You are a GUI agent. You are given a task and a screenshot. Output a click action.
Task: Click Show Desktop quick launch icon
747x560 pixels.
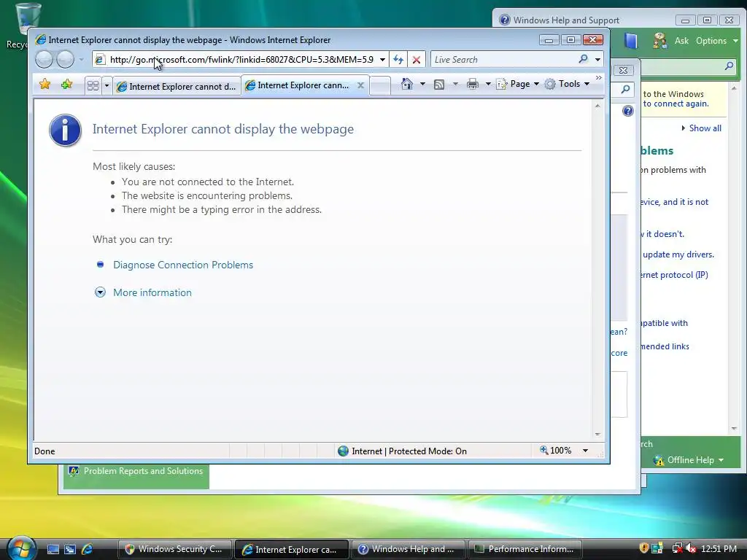click(53, 550)
